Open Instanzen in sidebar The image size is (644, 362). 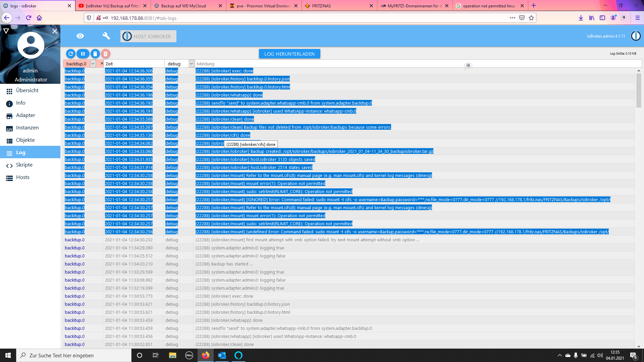(x=30, y=128)
